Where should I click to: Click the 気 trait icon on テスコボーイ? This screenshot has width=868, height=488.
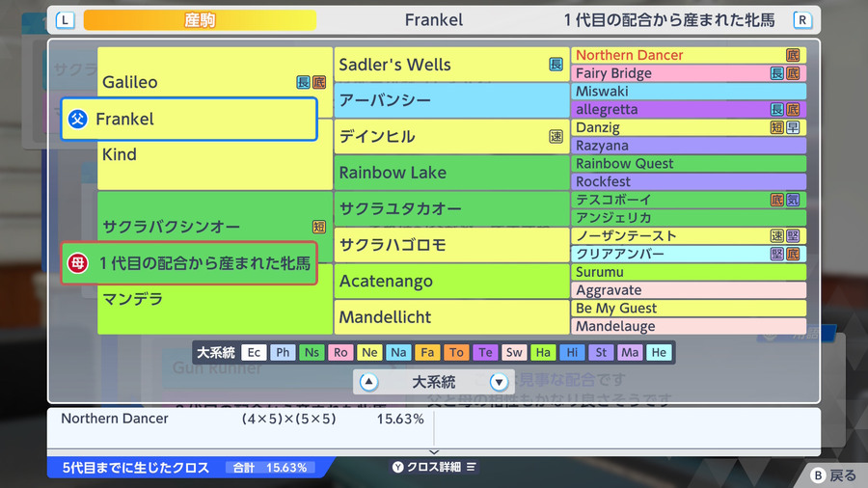(793, 200)
